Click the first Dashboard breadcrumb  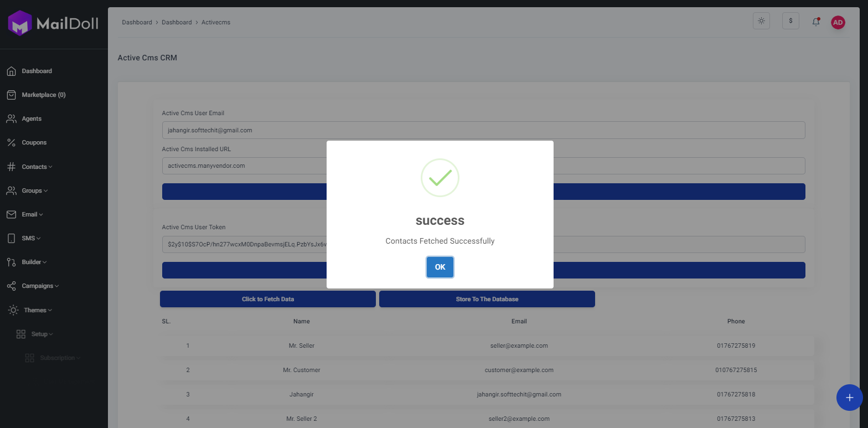137,22
